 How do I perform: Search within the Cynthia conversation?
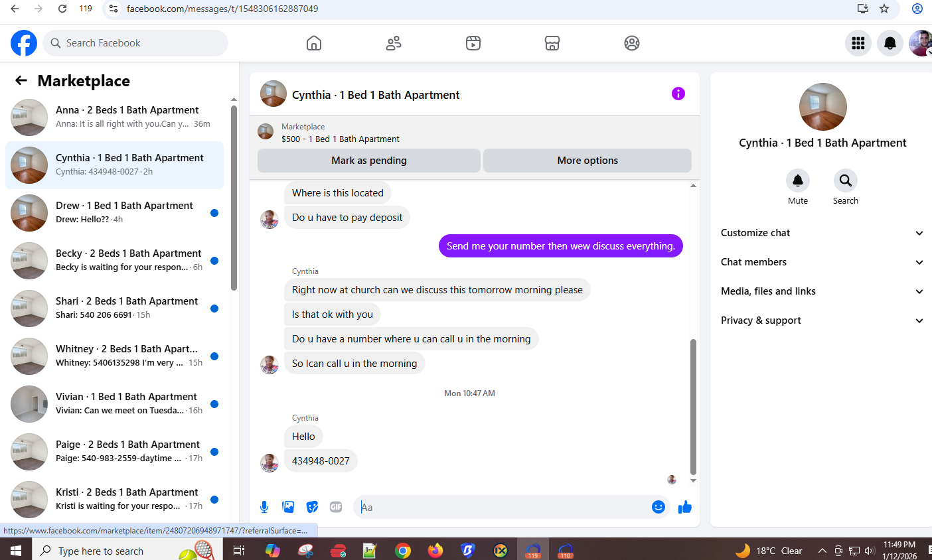[846, 180]
